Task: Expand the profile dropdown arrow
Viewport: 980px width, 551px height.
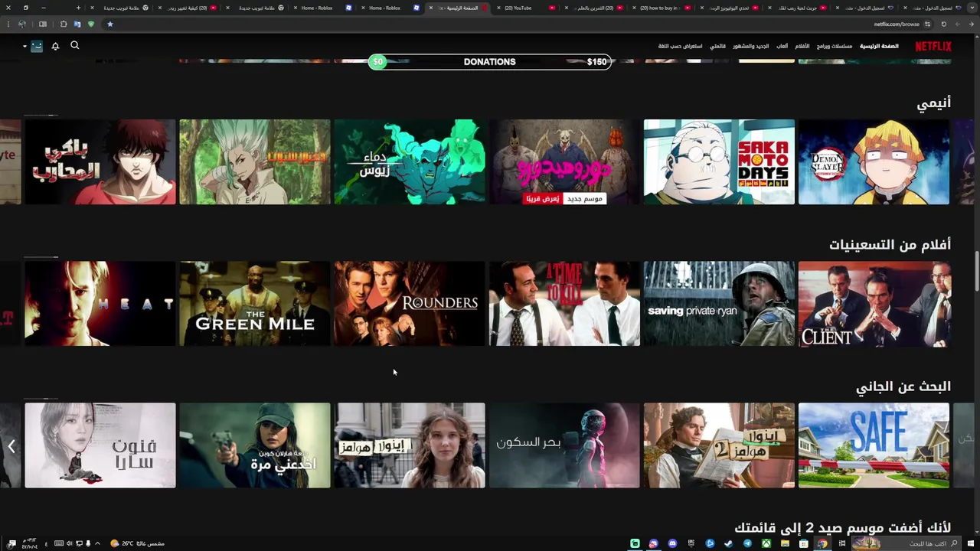Action: tap(24, 46)
